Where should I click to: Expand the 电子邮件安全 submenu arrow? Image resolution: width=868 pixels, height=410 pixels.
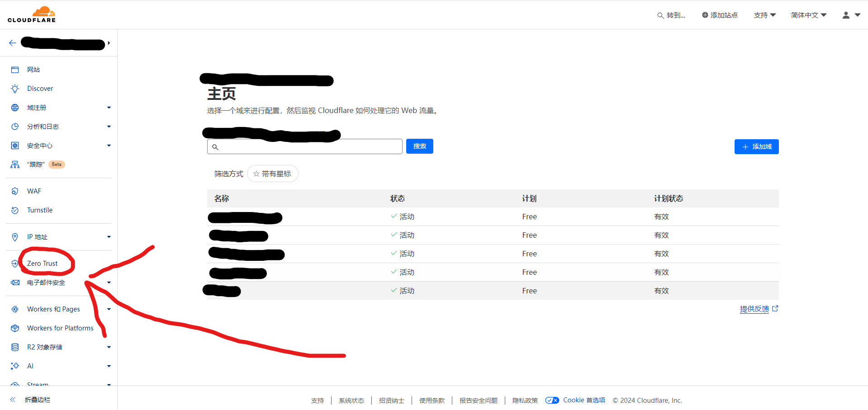pos(109,283)
